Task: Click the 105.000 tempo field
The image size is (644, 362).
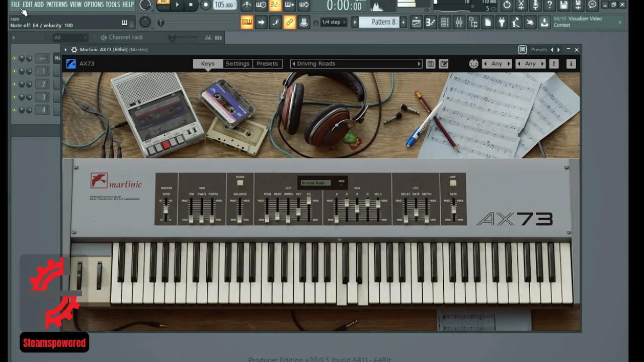Action: click(x=224, y=5)
